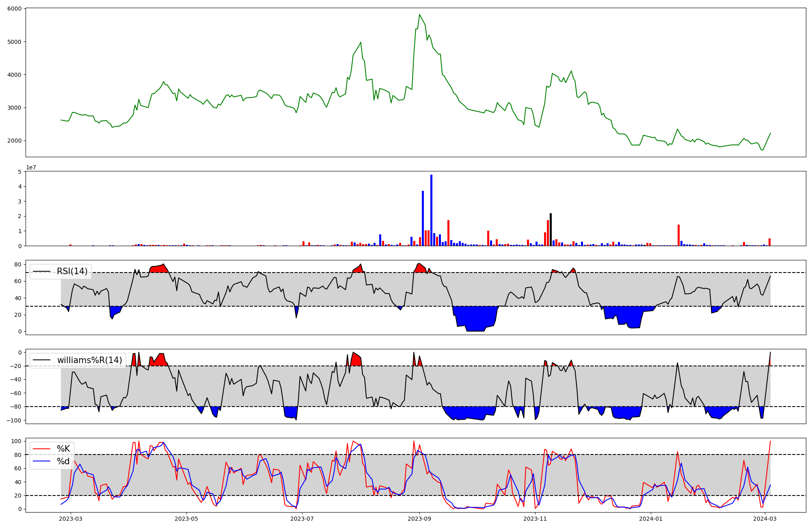This screenshot has width=812, height=528.
Task: Click the 2023-11 x-axis date label
Action: [x=535, y=519]
